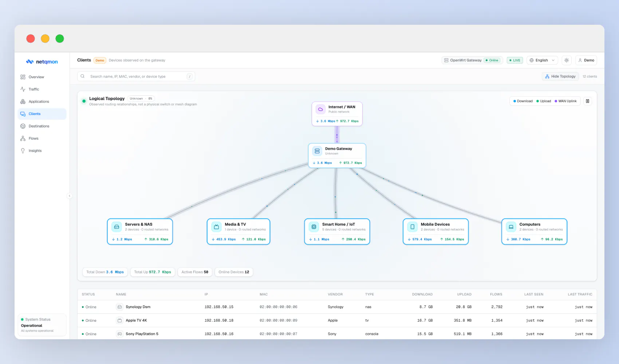The height and width of the screenshot is (364, 619).
Task: Toggle the WAN Uplink legend item
Action: pos(565,101)
